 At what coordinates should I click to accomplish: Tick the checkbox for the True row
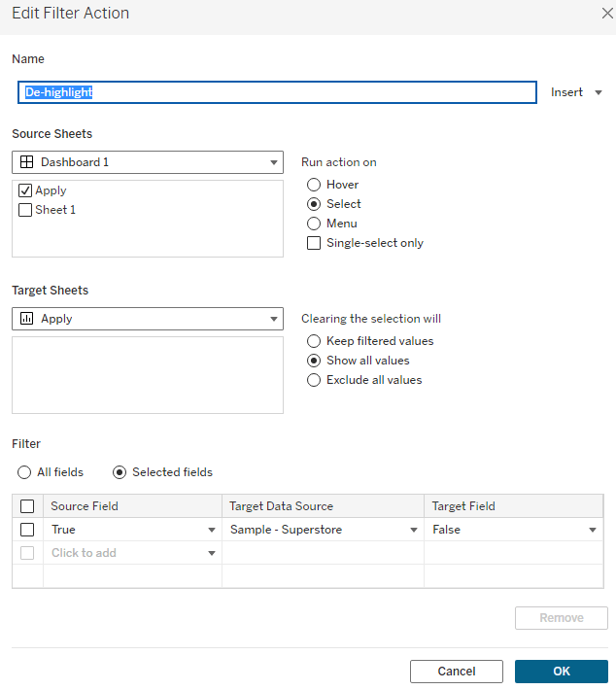(x=27, y=530)
